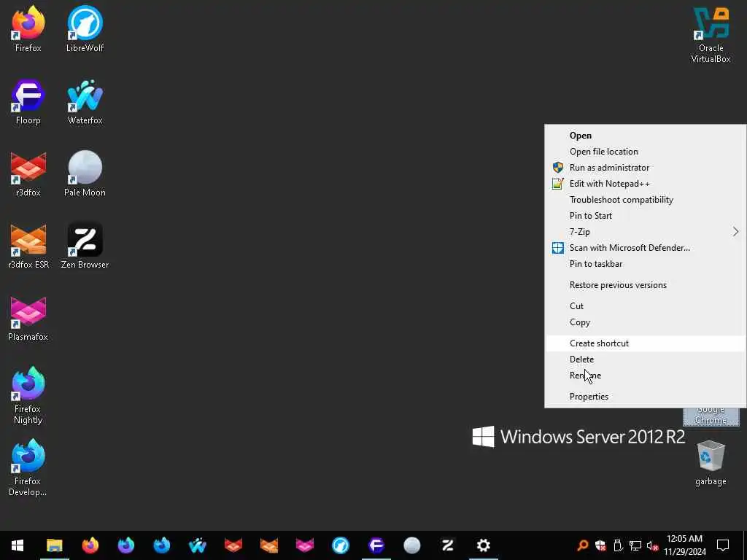The height and width of the screenshot is (560, 747).
Task: Select the Zen Browser desktop icon
Action: tap(85, 246)
